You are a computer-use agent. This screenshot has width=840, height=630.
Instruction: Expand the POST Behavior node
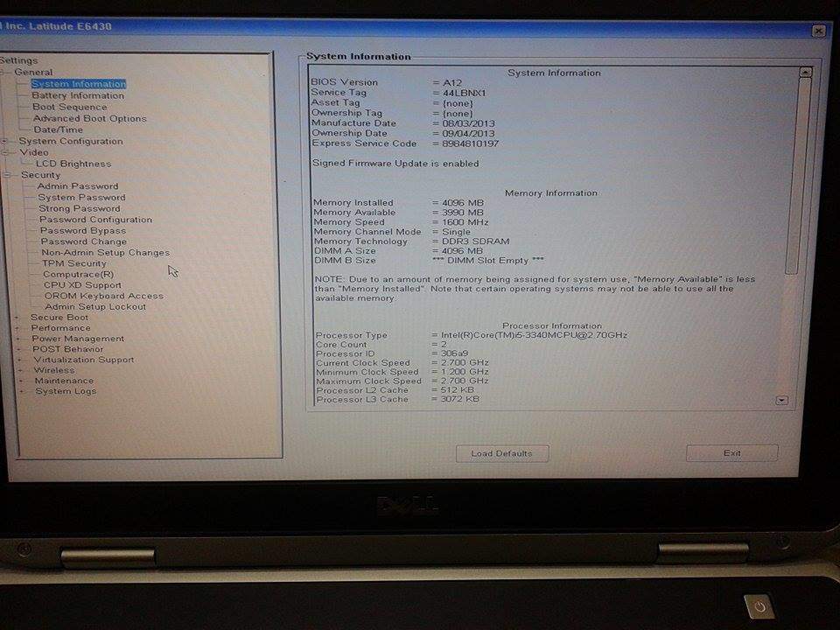click(x=18, y=349)
